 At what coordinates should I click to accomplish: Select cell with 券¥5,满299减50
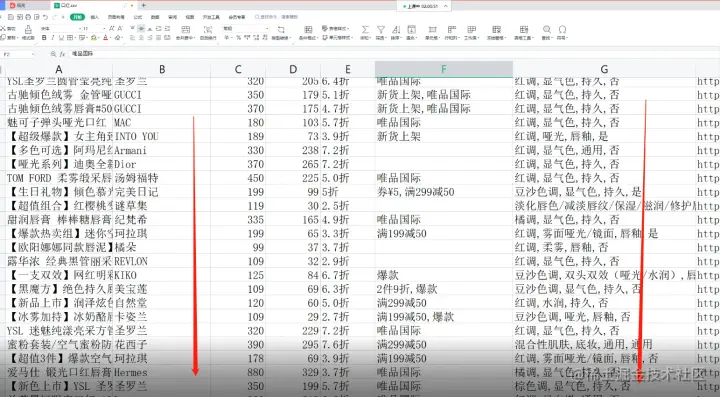point(444,192)
